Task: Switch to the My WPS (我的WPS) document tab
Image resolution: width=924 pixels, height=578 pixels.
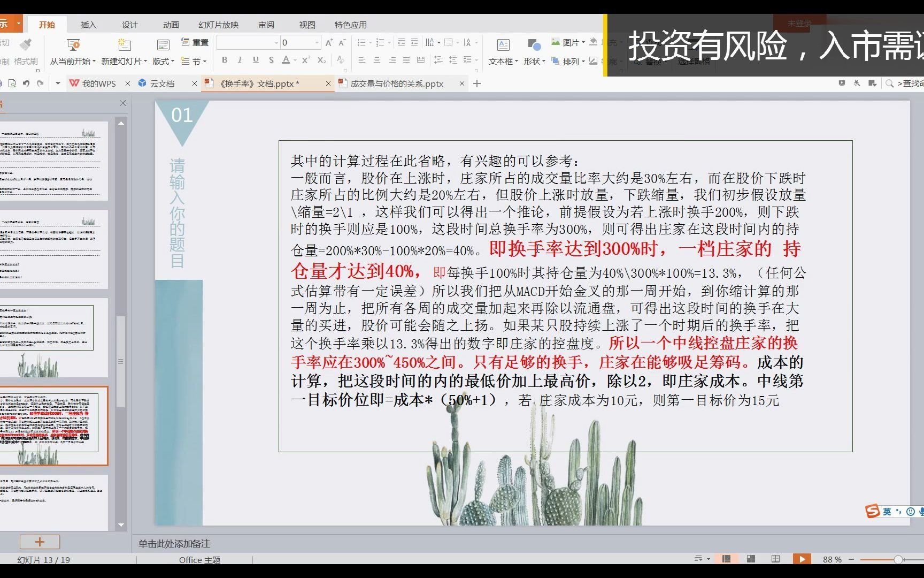Action: (x=99, y=83)
